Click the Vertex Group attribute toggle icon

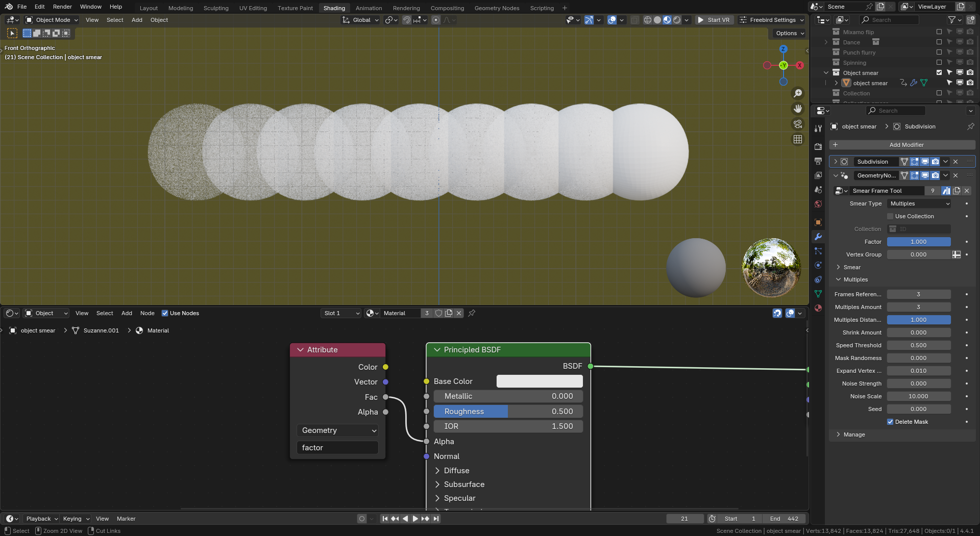click(x=957, y=254)
